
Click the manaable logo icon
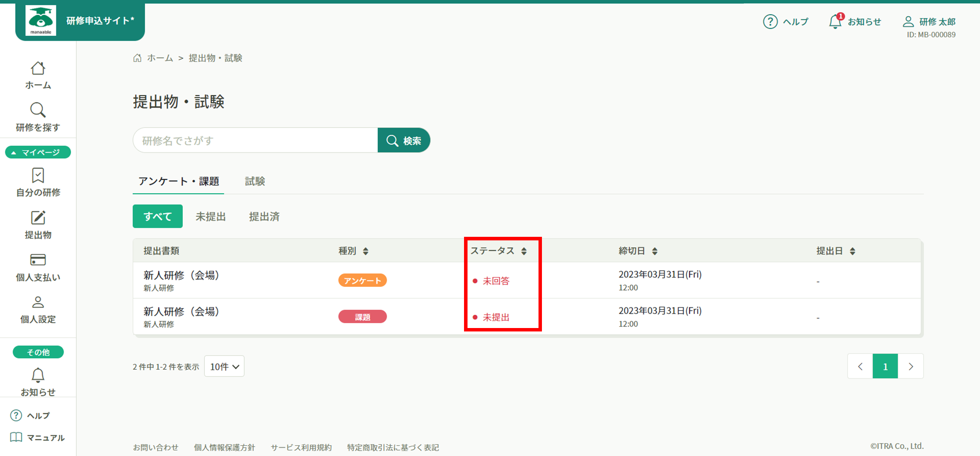41,21
